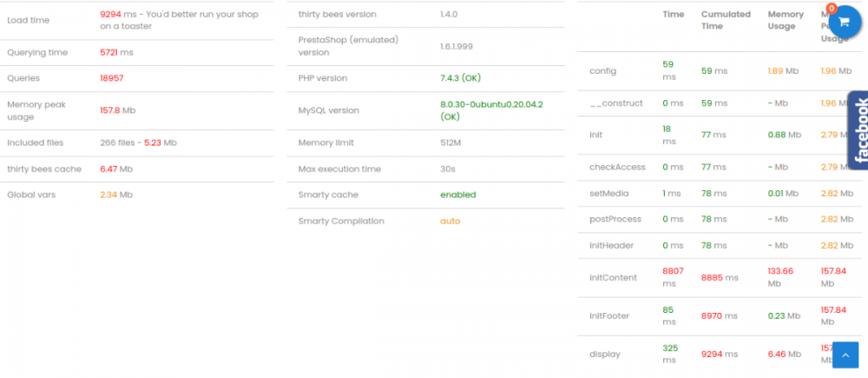
Task: Select the Queries count 18957
Action: coord(112,78)
